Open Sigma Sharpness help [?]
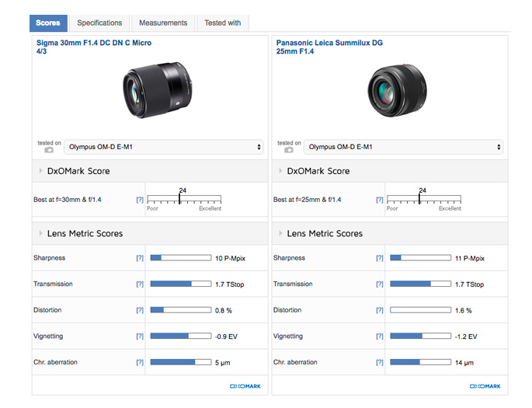 coord(140,258)
